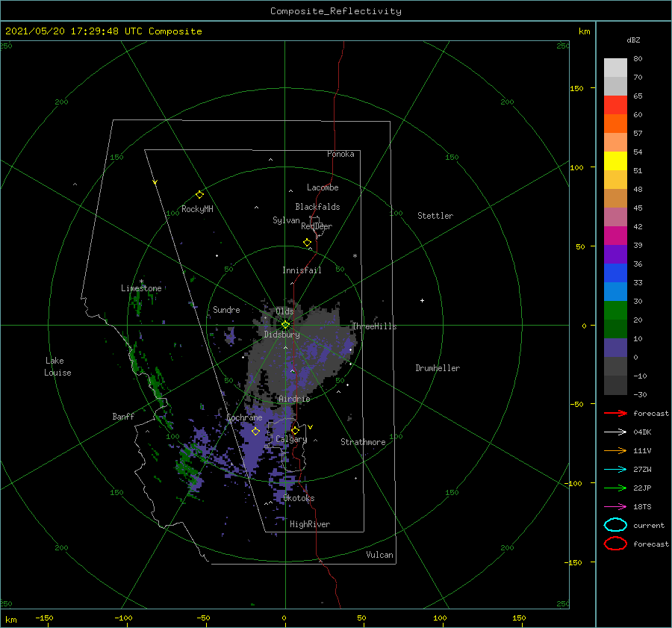Select the Airdrie label

point(294,399)
